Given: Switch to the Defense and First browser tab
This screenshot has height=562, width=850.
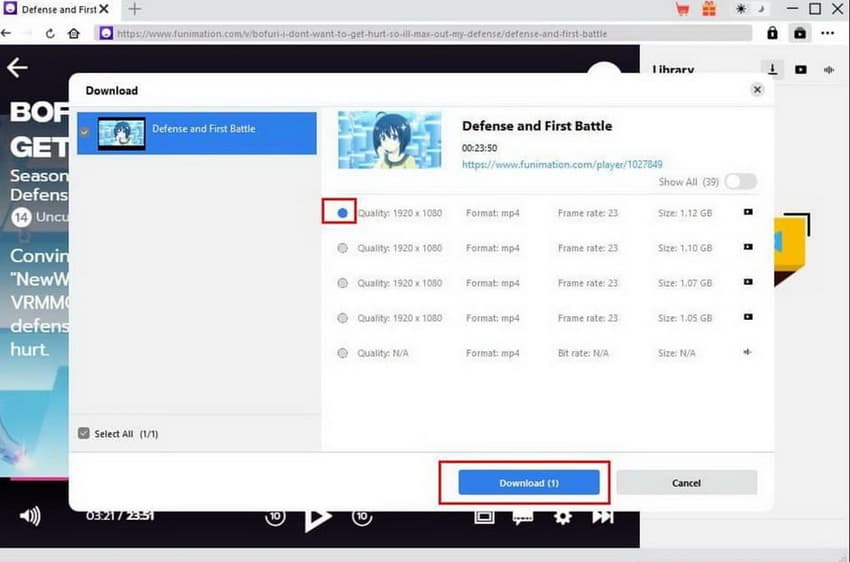Looking at the screenshot, I should tap(60, 10).
